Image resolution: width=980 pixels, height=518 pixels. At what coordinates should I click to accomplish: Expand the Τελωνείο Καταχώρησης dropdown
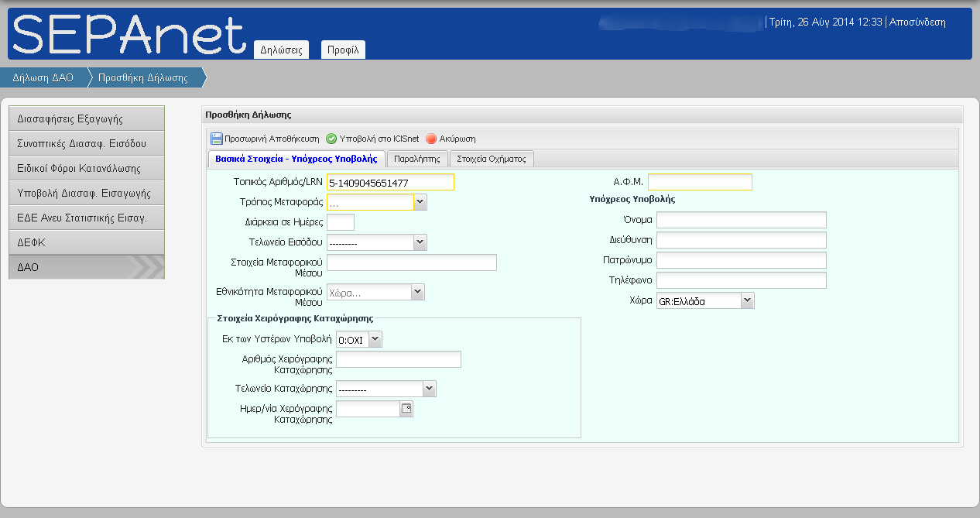pyautogui.click(x=430, y=389)
